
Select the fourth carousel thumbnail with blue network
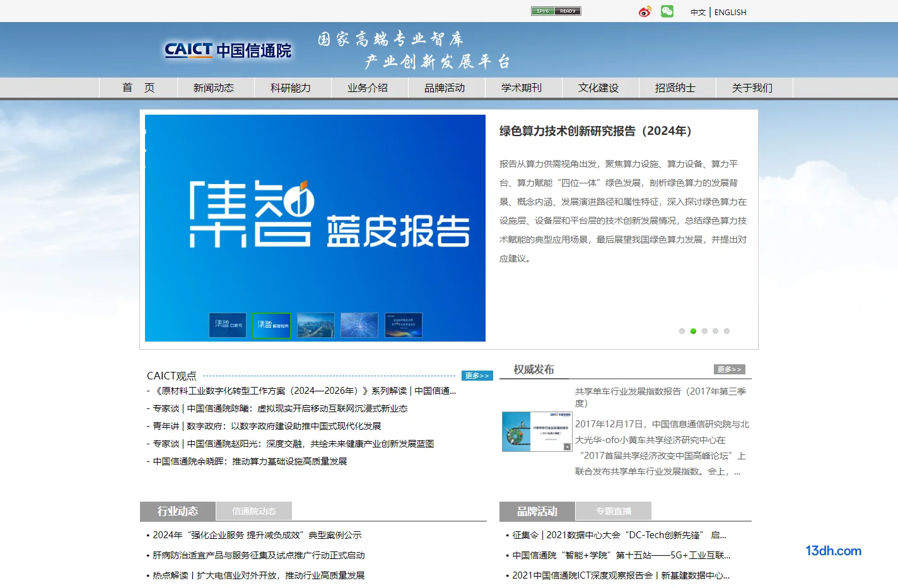coord(359,325)
